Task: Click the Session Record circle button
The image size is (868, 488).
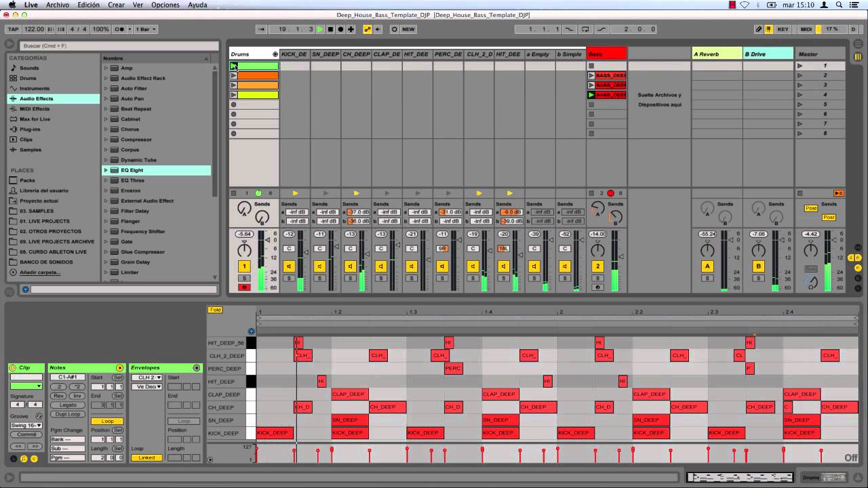Action: [x=394, y=29]
